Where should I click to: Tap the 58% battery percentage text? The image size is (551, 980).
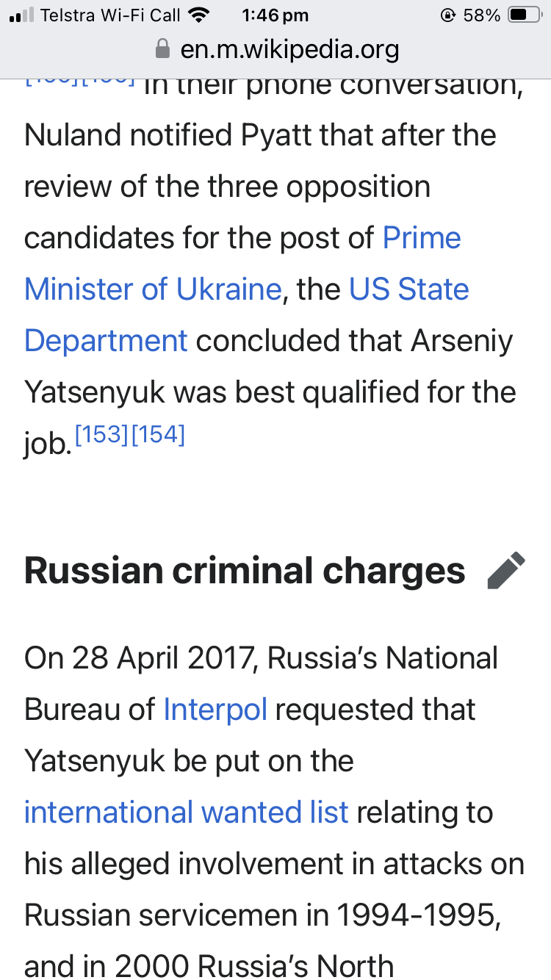pos(482,15)
